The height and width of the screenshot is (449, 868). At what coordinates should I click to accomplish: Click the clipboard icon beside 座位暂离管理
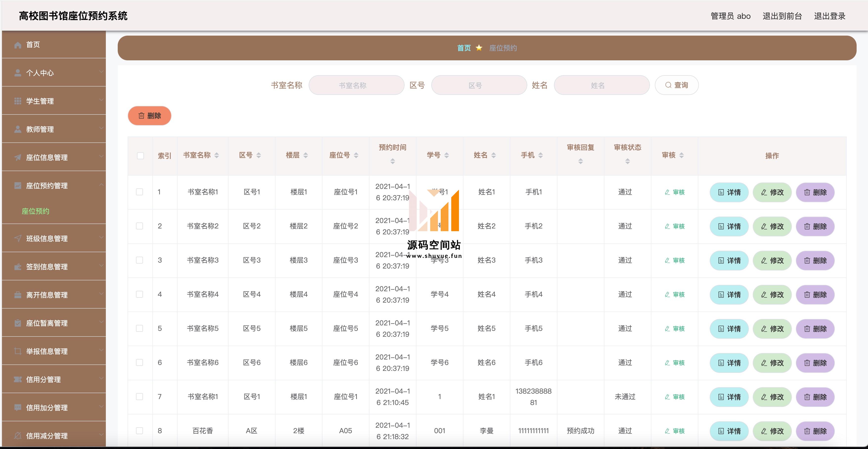point(18,323)
